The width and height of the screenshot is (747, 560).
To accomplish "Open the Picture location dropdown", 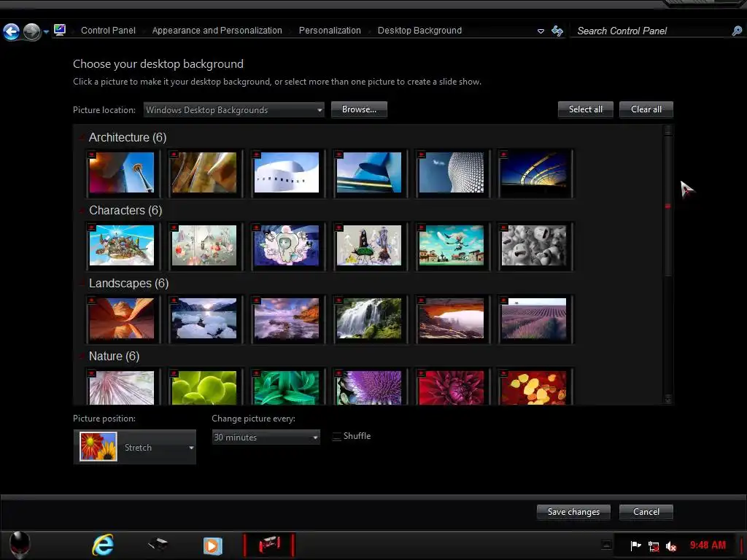I will pos(234,110).
